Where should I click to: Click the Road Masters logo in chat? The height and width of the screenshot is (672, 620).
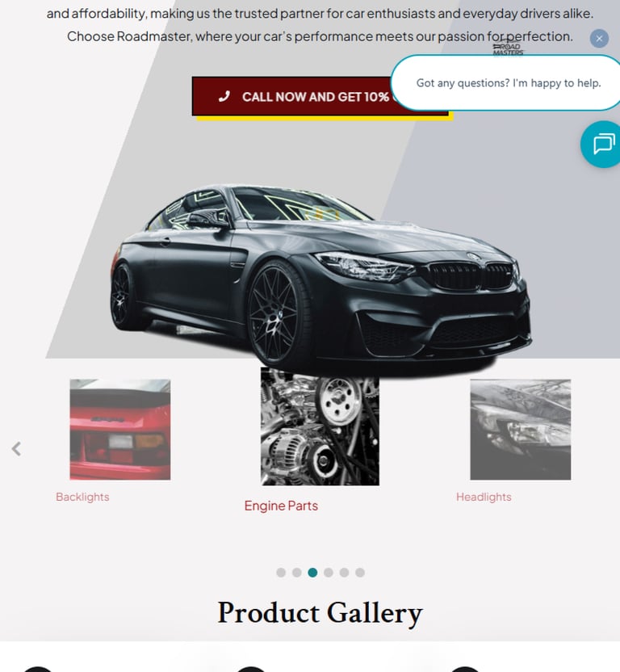508,48
